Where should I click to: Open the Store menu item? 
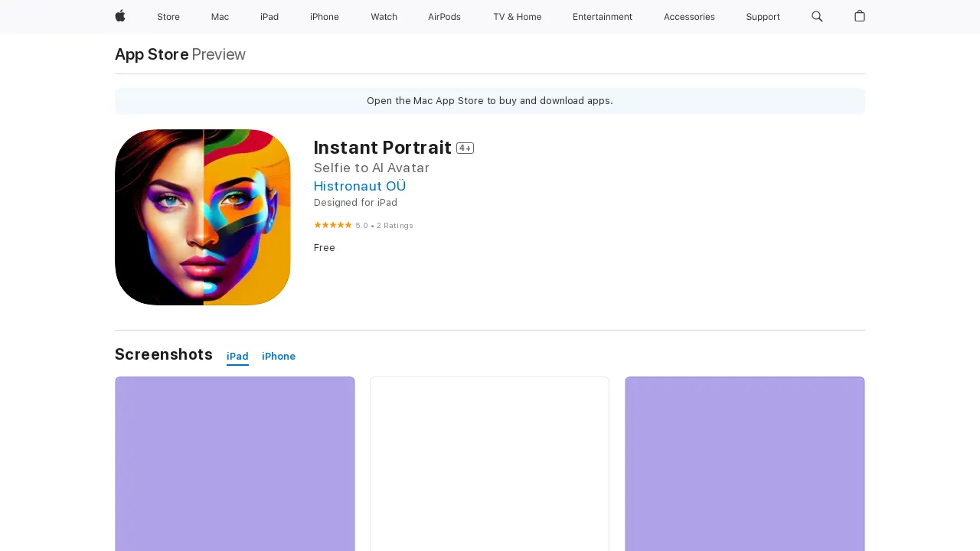click(x=168, y=17)
